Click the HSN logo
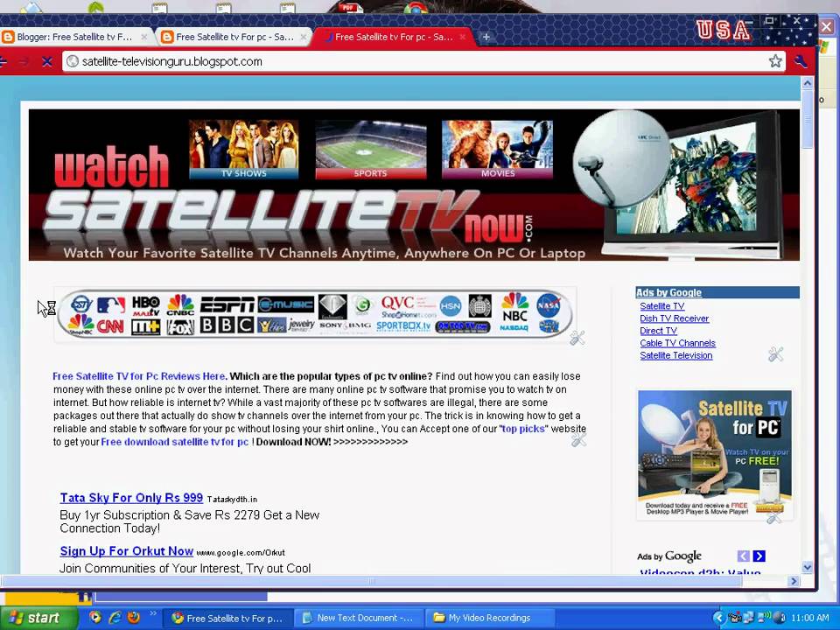This screenshot has height=630, width=840. pyautogui.click(x=451, y=306)
